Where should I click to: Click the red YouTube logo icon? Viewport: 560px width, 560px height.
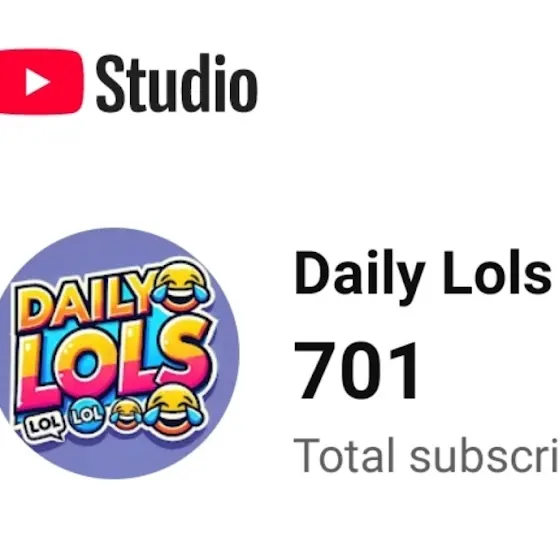point(41,82)
